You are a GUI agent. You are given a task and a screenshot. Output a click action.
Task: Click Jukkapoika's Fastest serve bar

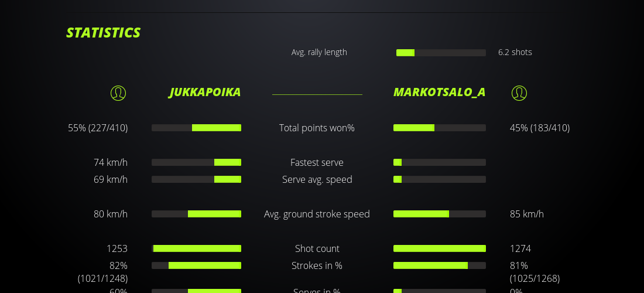[196, 162]
